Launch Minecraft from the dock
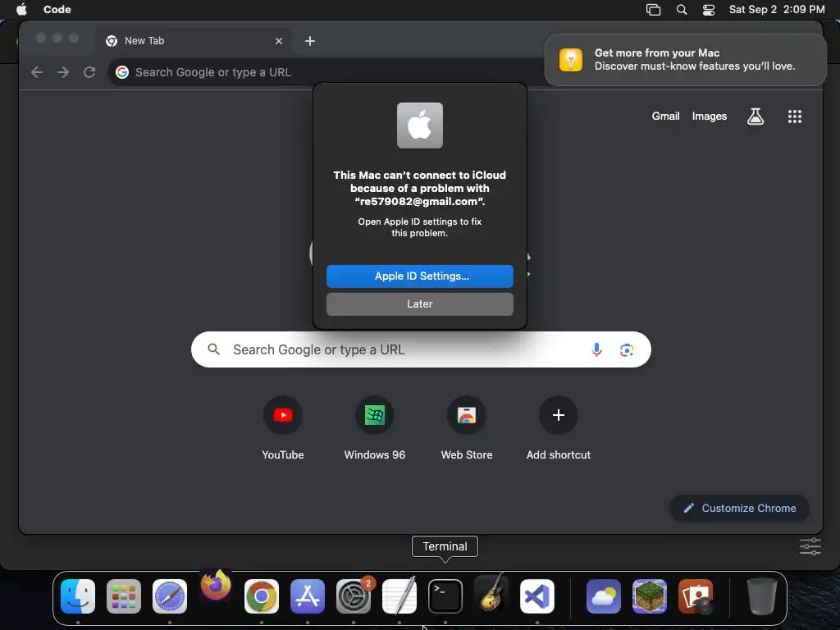This screenshot has height=630, width=840. [650, 596]
